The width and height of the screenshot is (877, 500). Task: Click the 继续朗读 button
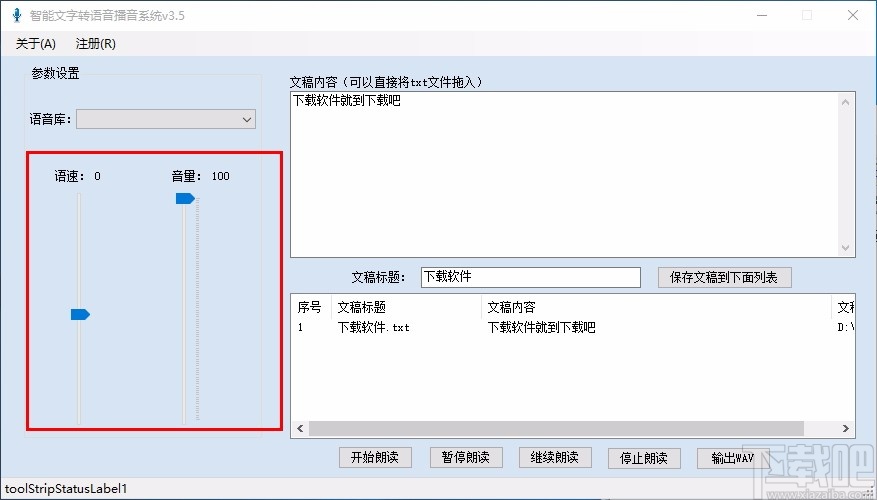click(x=554, y=457)
